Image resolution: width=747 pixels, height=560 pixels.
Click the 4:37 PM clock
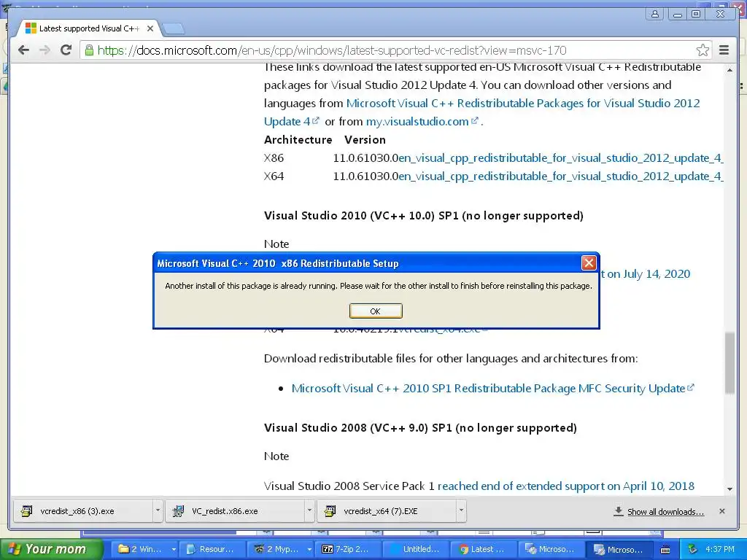(720, 549)
